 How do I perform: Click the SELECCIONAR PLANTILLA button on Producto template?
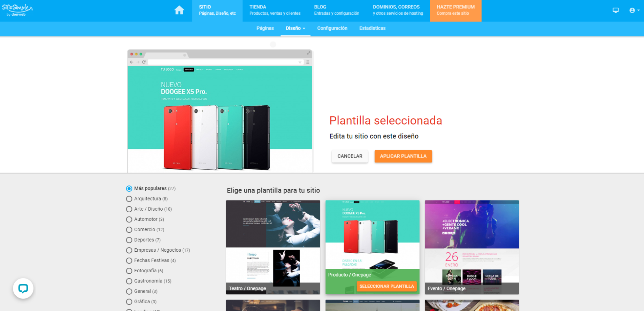386,286
